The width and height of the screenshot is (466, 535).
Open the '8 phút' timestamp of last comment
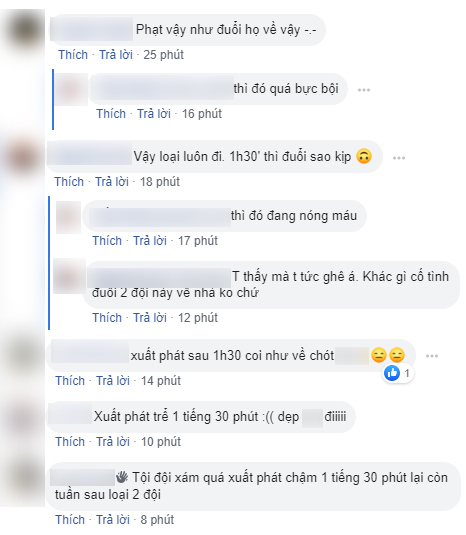pyautogui.click(x=157, y=520)
